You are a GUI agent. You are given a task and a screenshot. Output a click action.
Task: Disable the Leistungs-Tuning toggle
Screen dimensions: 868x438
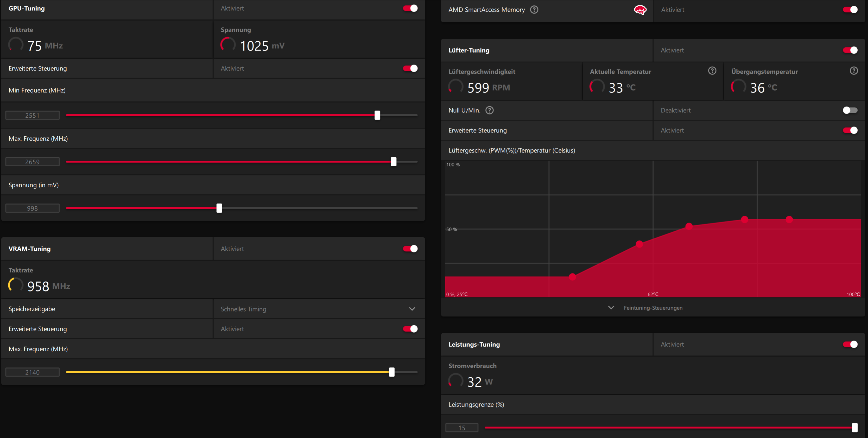click(850, 344)
